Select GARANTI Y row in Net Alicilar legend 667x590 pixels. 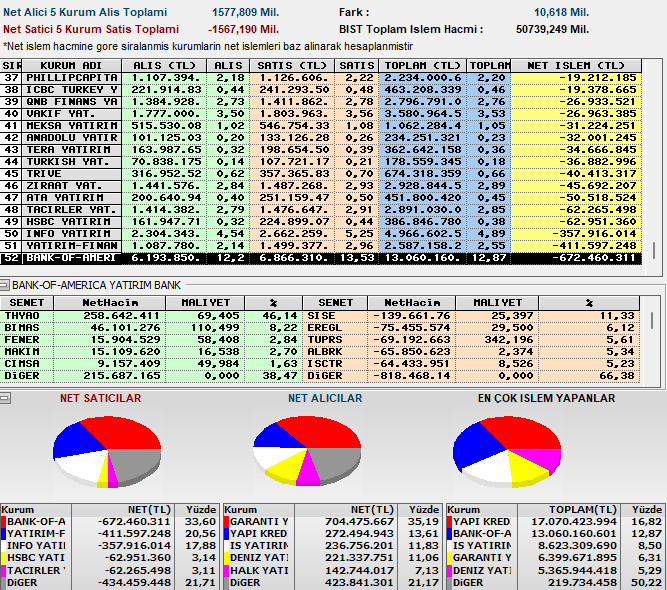coord(333,522)
